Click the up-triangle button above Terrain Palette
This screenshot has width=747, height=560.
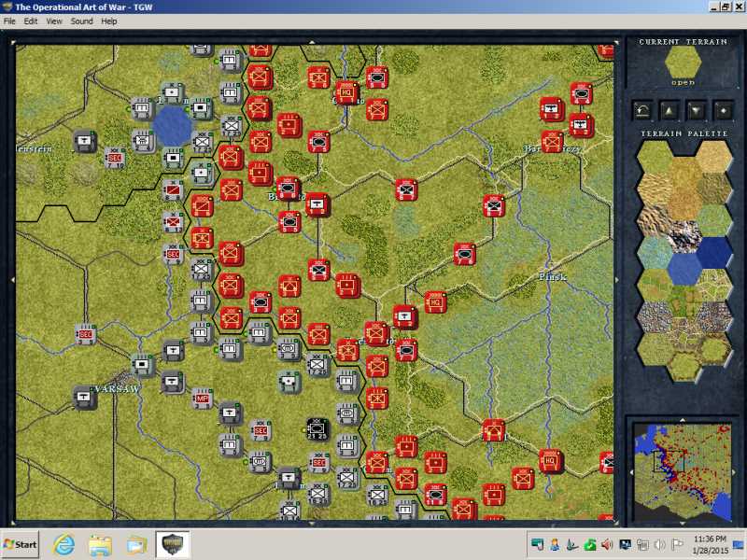(669, 111)
